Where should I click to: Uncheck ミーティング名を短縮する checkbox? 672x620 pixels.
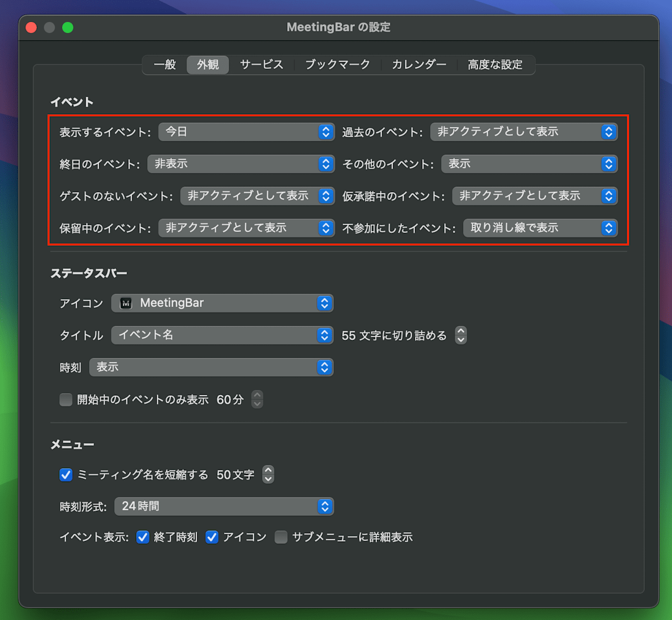pyautogui.click(x=66, y=475)
